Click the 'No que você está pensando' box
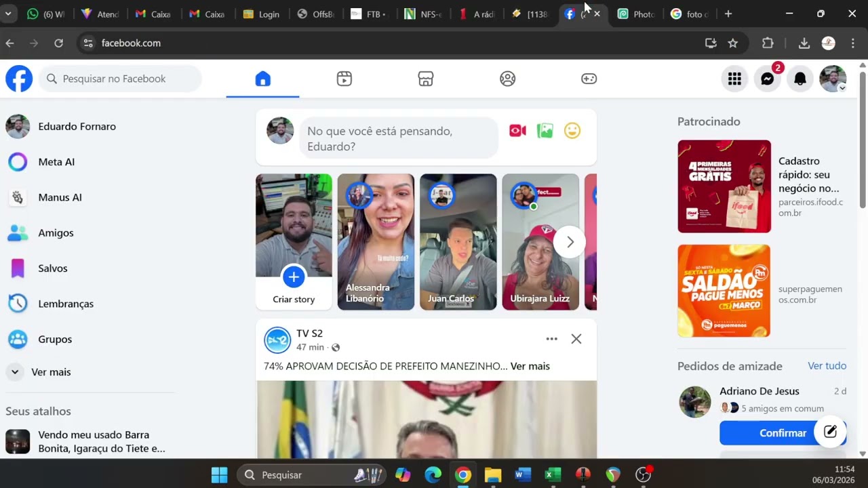The height and width of the screenshot is (488, 868). coord(399,138)
